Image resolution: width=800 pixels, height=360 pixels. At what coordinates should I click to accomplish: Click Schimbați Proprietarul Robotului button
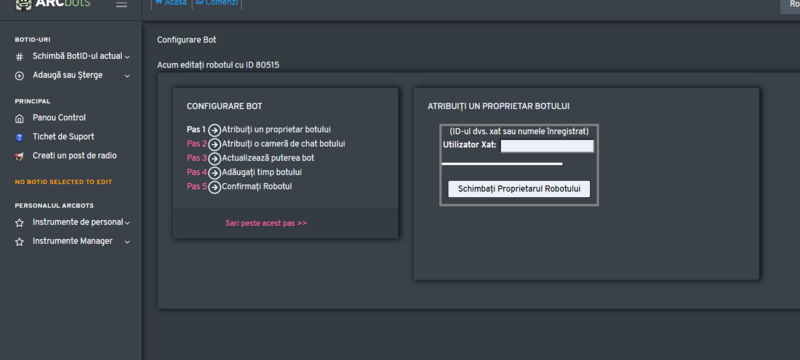pyautogui.click(x=519, y=189)
